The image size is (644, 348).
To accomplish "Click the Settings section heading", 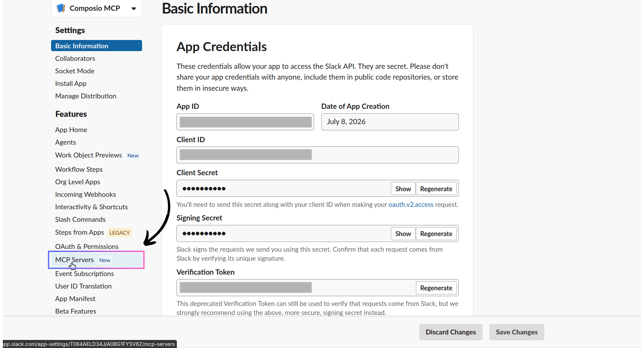I will pyautogui.click(x=70, y=30).
